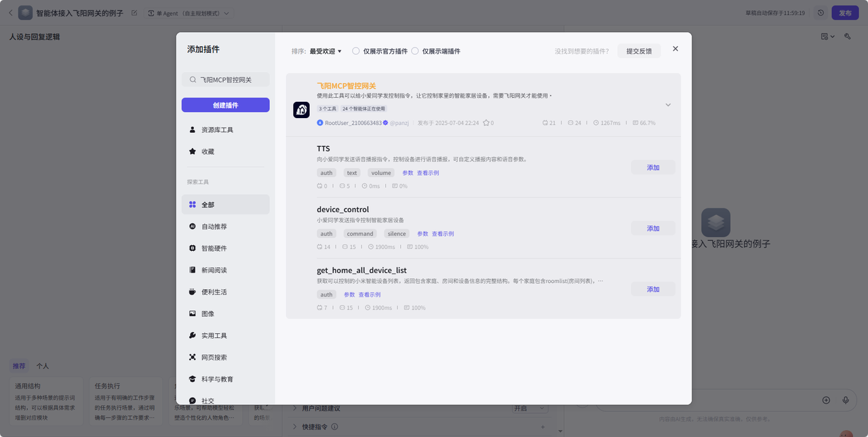Select the 网页搜索 category icon
The height and width of the screenshot is (437, 868).
[193, 356]
